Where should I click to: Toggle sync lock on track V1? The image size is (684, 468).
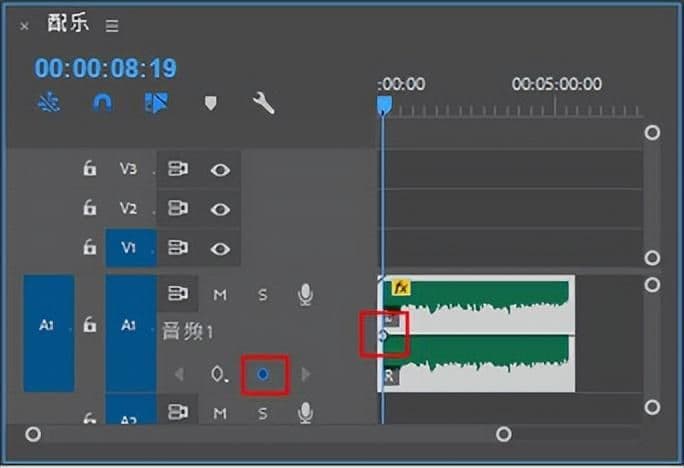click(x=178, y=247)
